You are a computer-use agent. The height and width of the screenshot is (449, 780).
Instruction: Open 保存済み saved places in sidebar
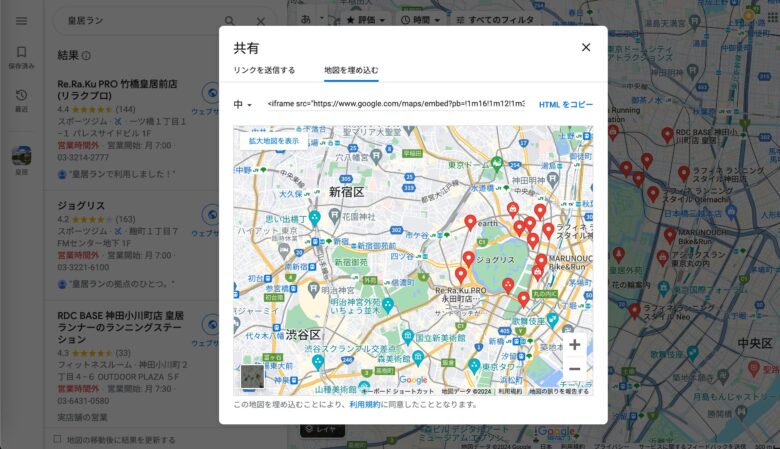[21, 57]
